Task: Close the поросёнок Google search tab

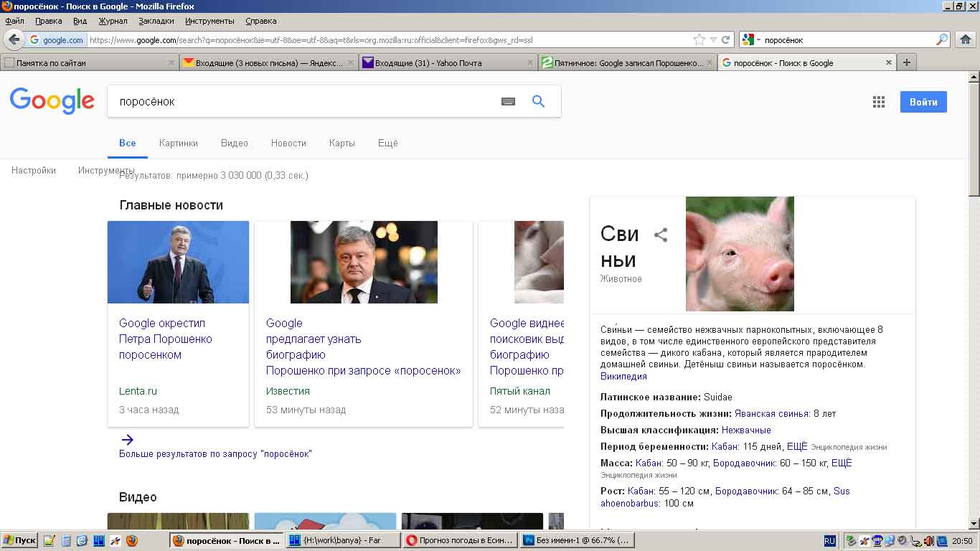Action: (x=889, y=62)
